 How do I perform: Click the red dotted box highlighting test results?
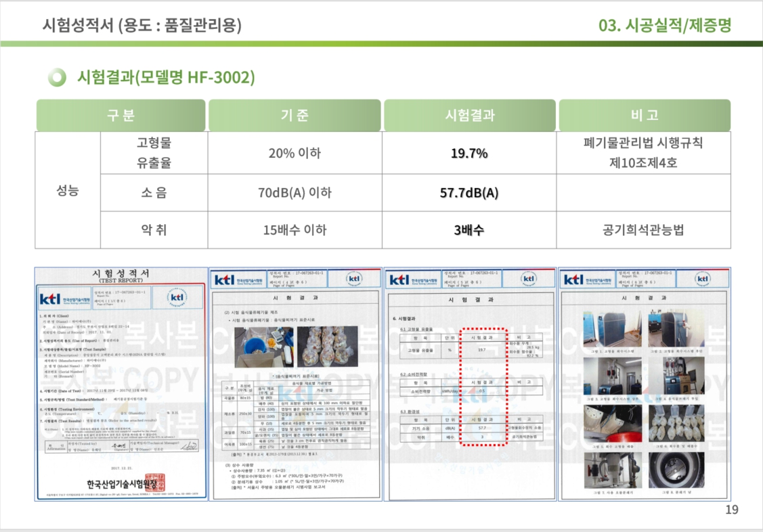(x=483, y=386)
